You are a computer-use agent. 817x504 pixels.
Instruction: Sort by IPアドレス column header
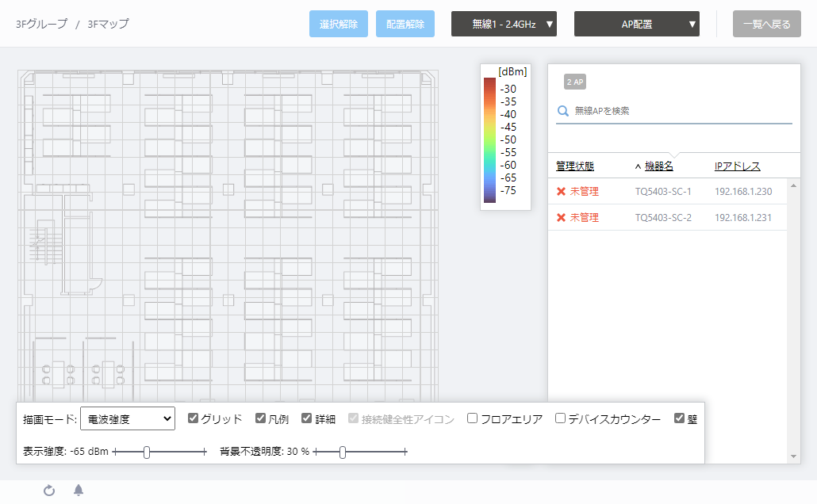coord(737,166)
